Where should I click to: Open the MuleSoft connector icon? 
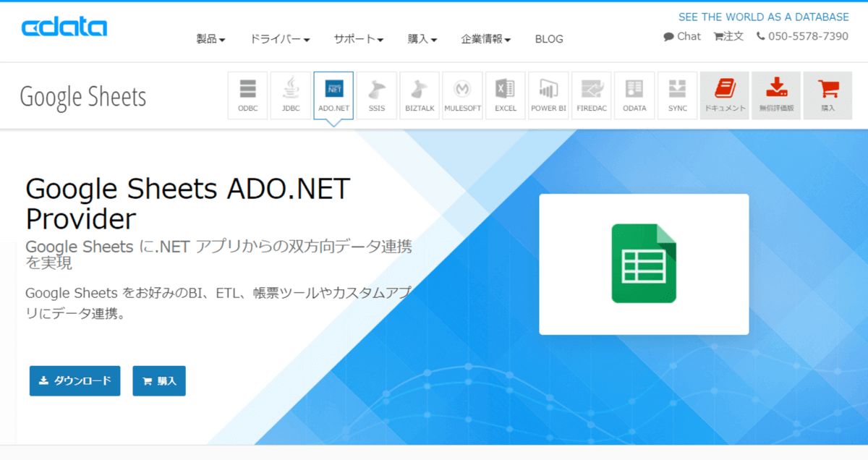(462, 95)
